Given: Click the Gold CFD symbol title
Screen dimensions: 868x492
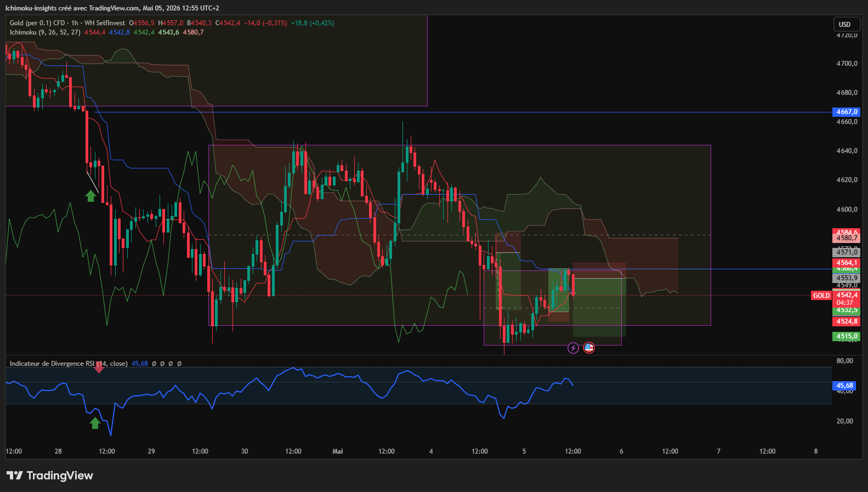Looking at the screenshot, I should tap(67, 23).
